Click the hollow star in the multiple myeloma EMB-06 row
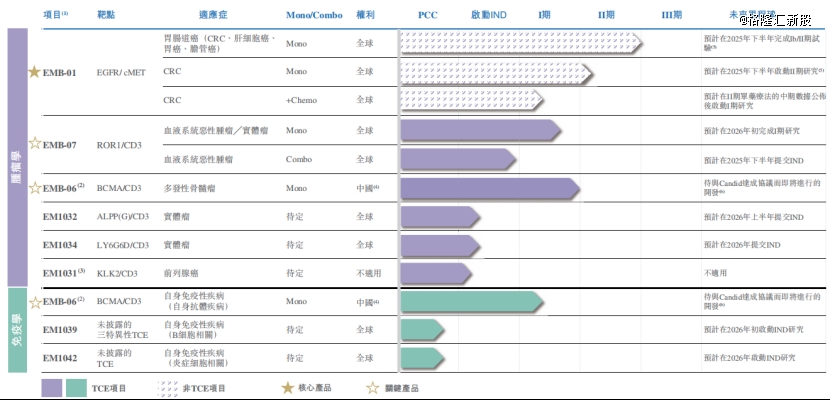This screenshot has height=400, width=830. pyautogui.click(x=34, y=187)
